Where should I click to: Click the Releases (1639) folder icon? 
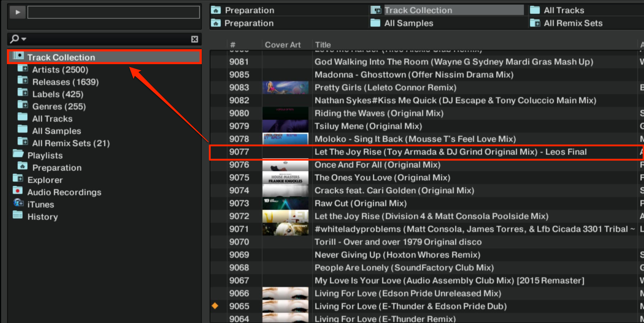[23, 81]
